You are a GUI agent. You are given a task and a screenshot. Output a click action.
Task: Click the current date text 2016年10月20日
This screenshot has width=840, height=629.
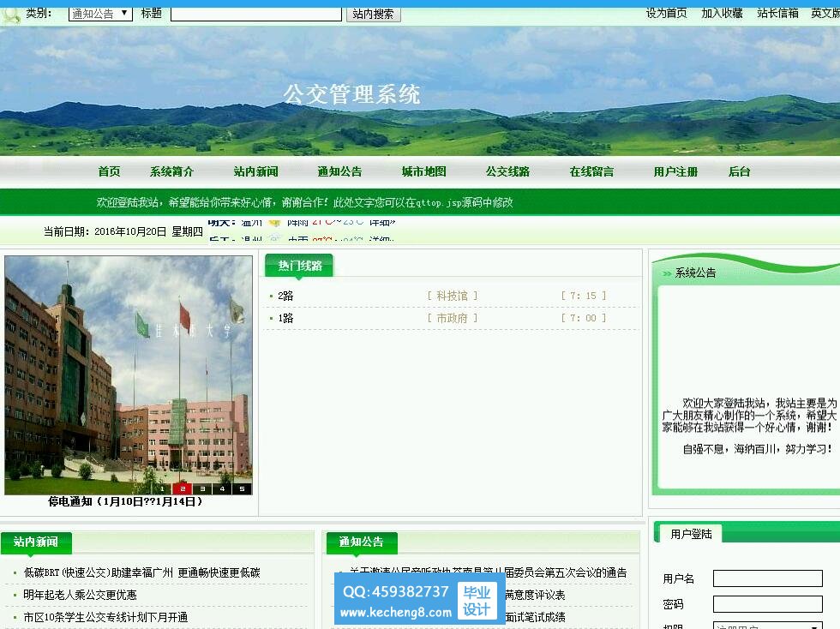130,231
